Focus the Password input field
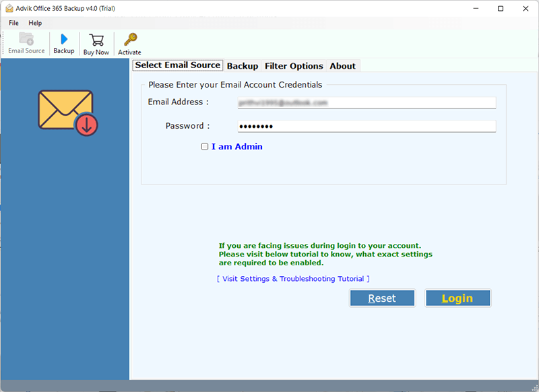Image resolution: width=539 pixels, height=392 pixels. (x=367, y=126)
